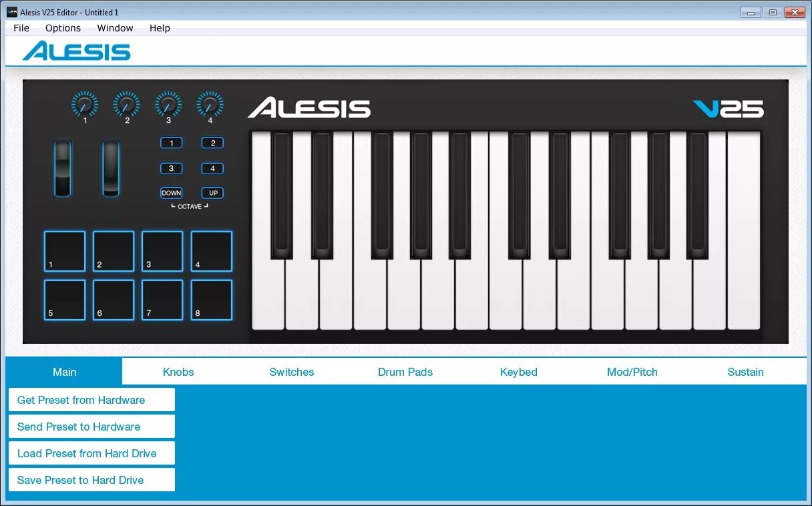Viewport: 812px width, 506px height.
Task: Select switch button 1
Action: (x=172, y=143)
